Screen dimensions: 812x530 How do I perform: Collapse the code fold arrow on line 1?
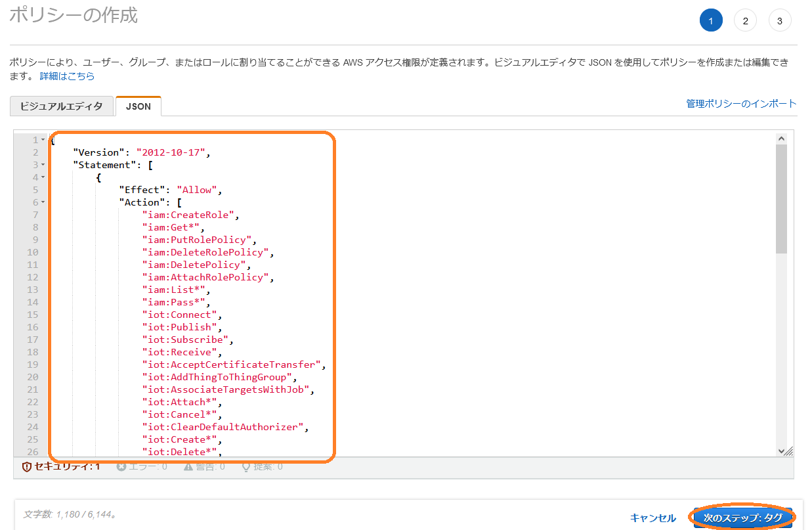coord(43,140)
